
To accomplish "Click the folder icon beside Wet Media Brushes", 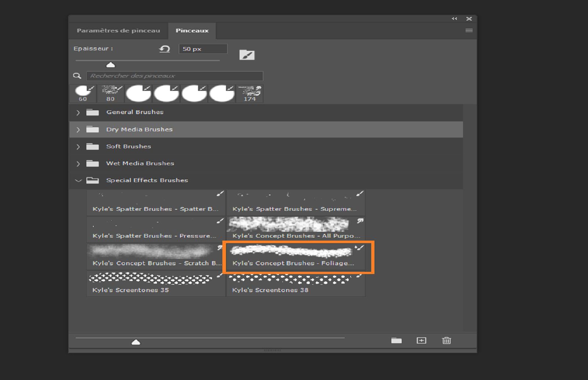I will coord(93,163).
